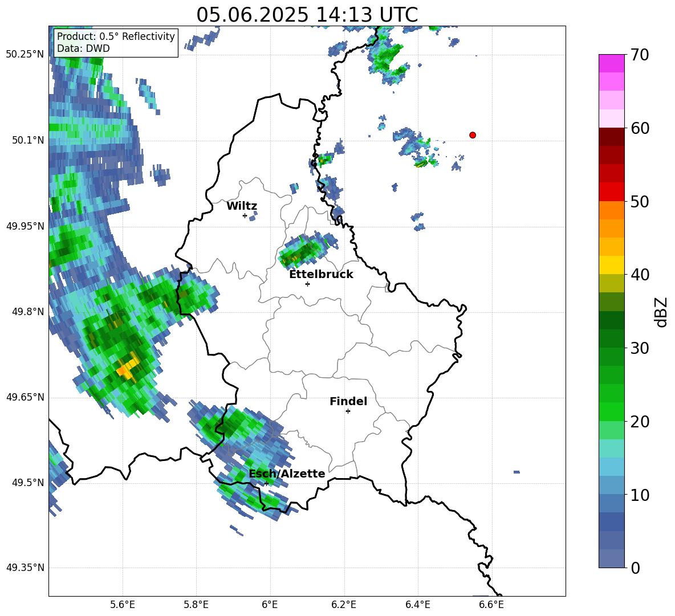Click the Findel station label
Image resolution: width=675 pixels, height=616 pixels.
coord(348,401)
